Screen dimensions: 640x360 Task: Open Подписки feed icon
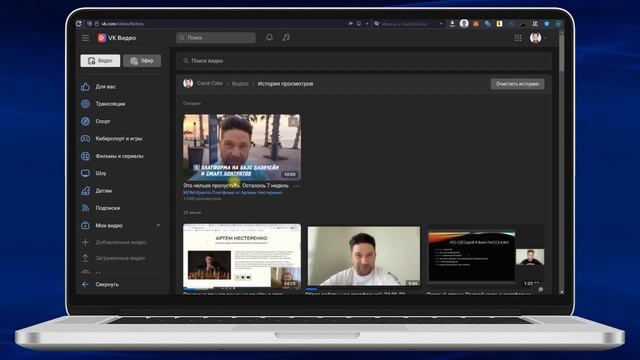pos(85,208)
